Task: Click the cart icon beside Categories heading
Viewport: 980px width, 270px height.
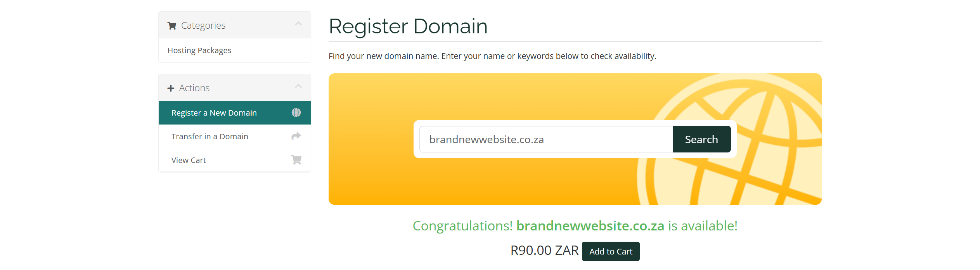Action: (x=171, y=26)
